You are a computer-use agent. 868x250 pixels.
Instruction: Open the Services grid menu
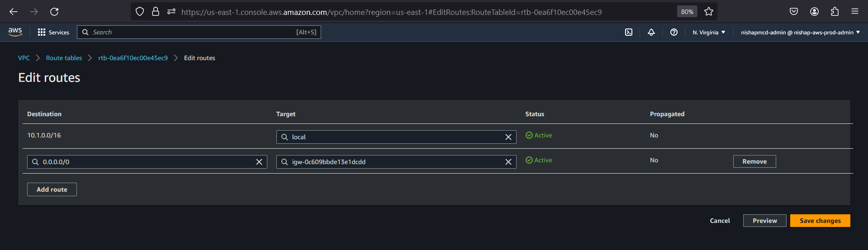point(53,32)
